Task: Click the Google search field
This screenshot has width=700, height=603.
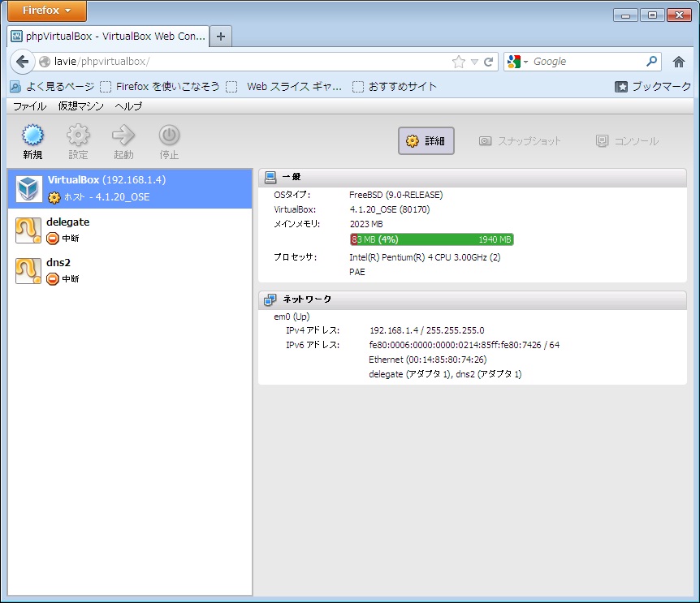Action: click(x=587, y=62)
